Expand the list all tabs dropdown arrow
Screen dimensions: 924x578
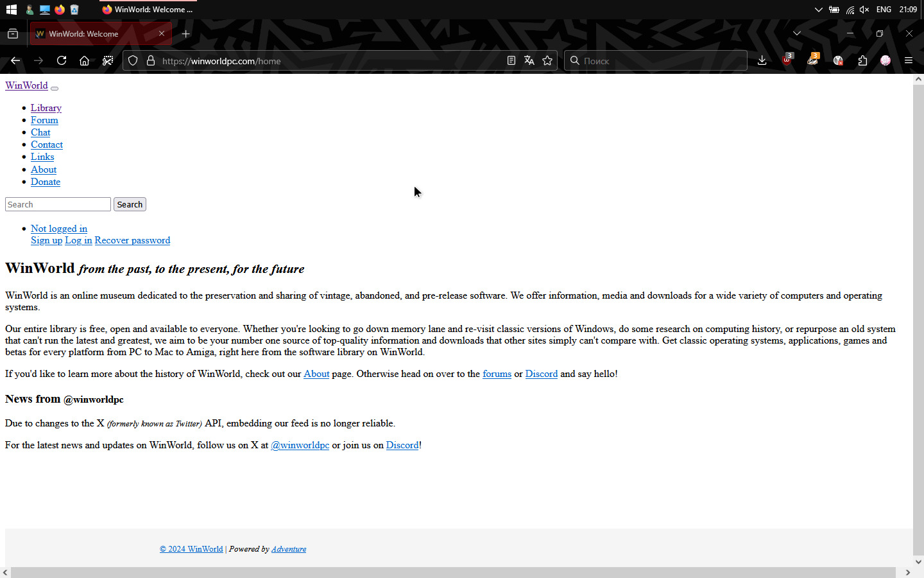click(x=797, y=33)
